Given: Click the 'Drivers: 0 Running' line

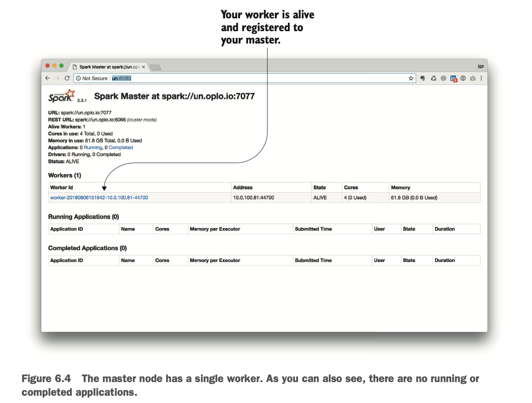Looking at the screenshot, I should [84, 155].
